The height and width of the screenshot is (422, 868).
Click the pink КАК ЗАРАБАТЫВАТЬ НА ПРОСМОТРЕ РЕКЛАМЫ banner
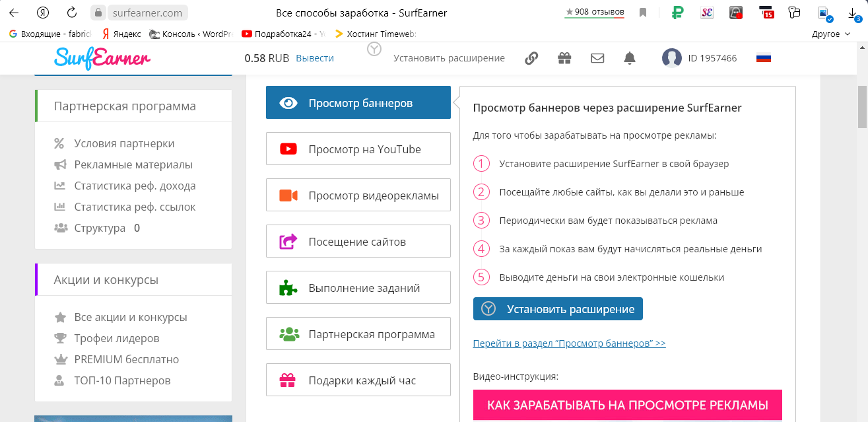[627, 405]
